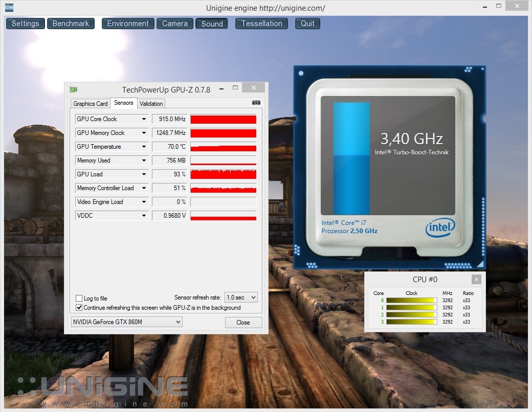Minimize the Unigine engine window
This screenshot has width=532, height=412.
(485, 7)
